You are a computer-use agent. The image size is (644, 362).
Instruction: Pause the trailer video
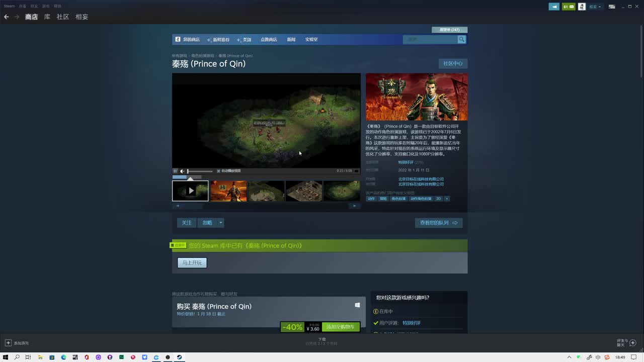(175, 171)
